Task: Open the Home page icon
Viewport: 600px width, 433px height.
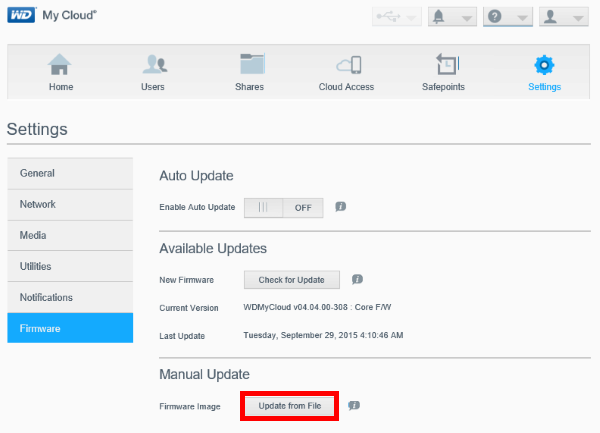Action: click(x=61, y=65)
